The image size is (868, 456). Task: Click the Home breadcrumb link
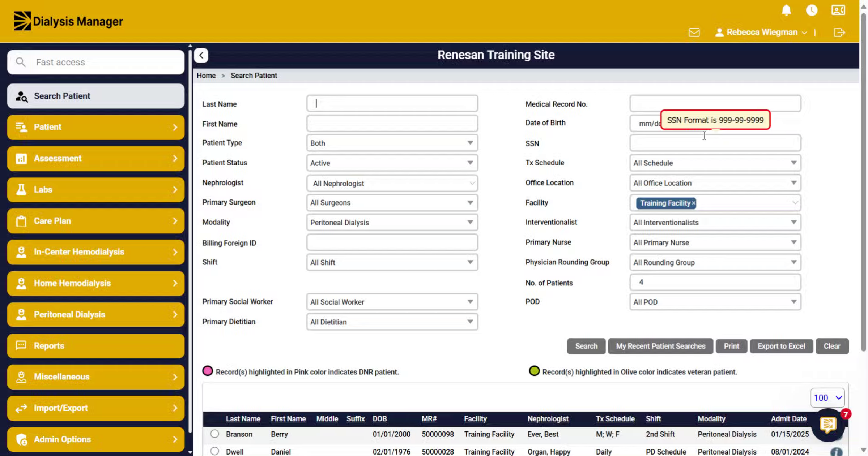point(206,76)
